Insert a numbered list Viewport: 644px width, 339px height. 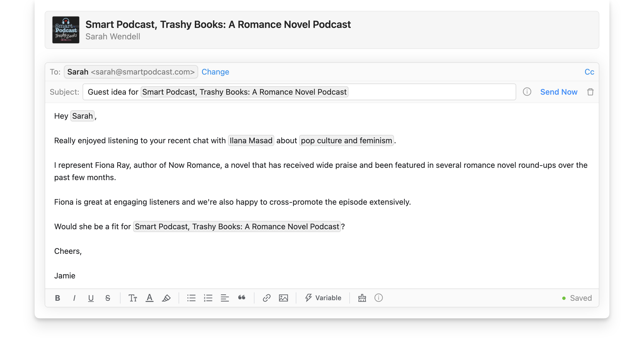click(208, 298)
